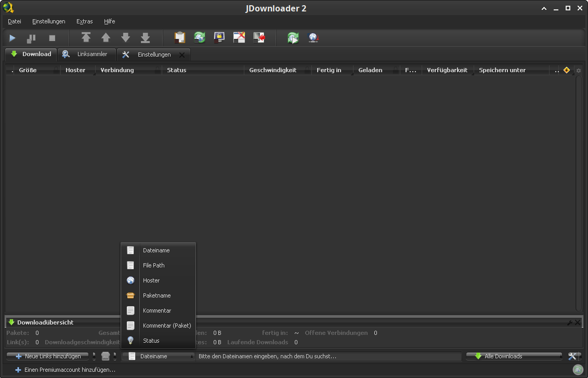Click the JDownloader logo in title bar
The height and width of the screenshot is (378, 588).
(x=8, y=7)
